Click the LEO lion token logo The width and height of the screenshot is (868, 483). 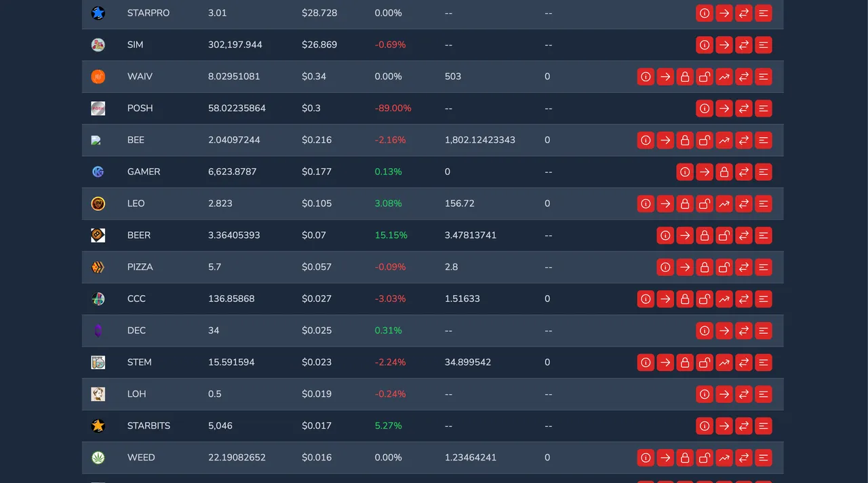tap(98, 204)
